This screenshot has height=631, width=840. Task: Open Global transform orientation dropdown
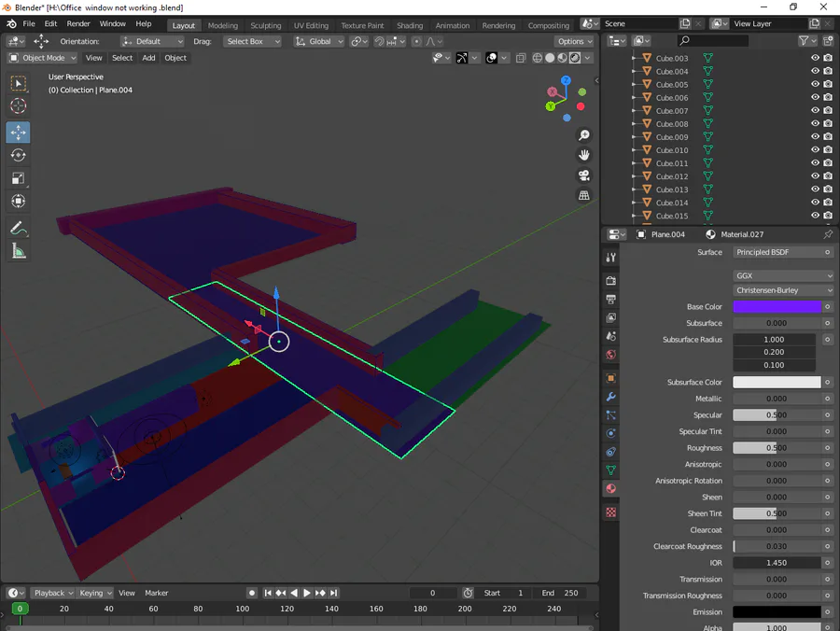[x=319, y=41]
